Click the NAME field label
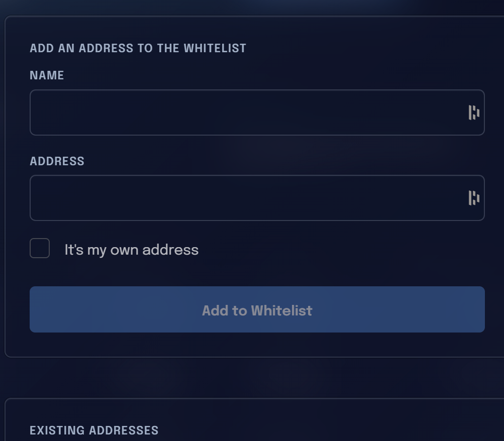 tap(47, 75)
